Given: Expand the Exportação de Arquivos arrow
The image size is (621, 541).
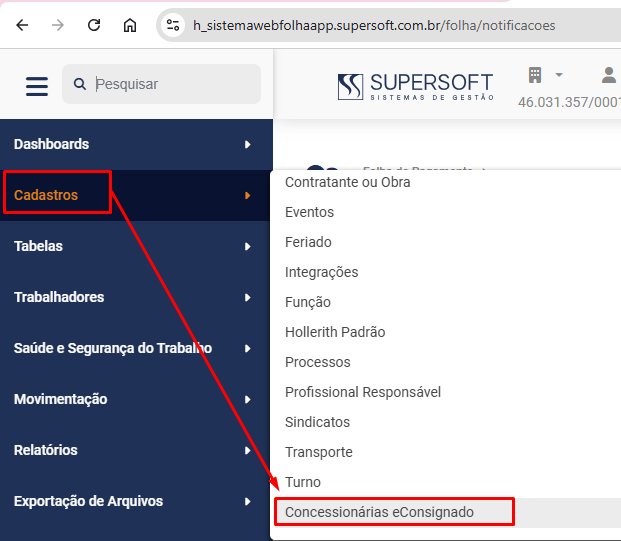Looking at the screenshot, I should (248, 501).
